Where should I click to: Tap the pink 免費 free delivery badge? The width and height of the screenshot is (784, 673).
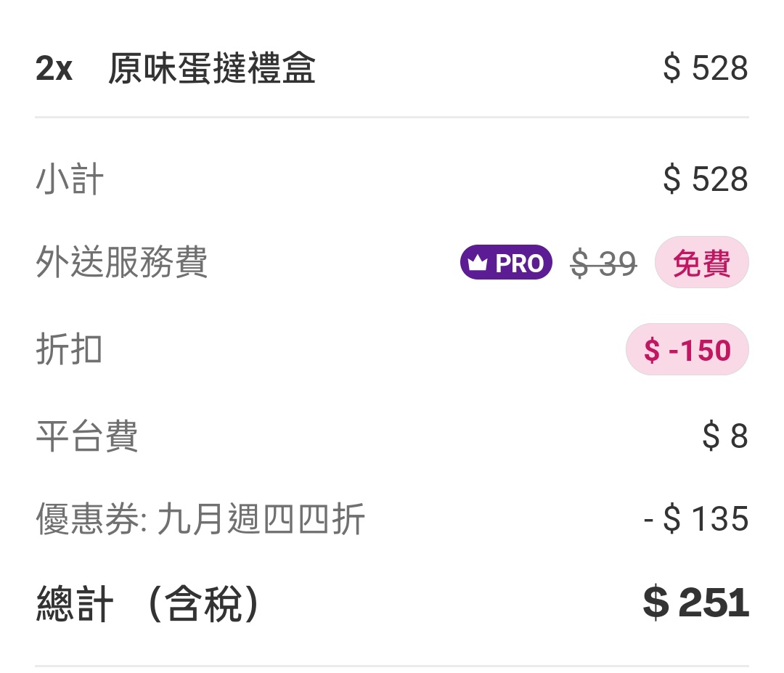pos(701,264)
